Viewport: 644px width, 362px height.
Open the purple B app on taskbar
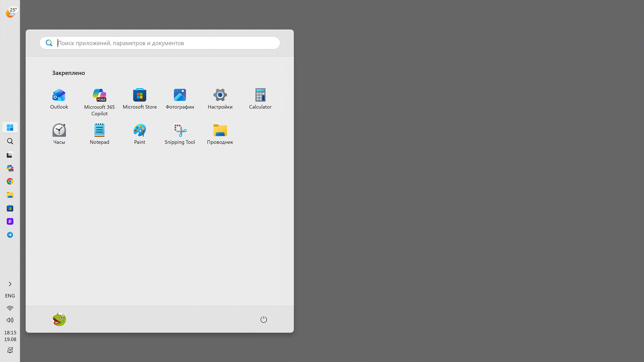coord(10,221)
